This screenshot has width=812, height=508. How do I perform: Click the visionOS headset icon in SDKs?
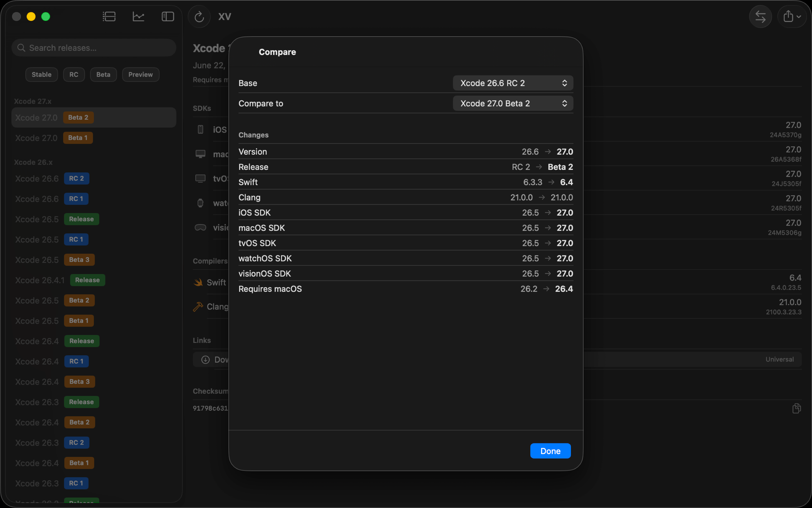click(200, 227)
